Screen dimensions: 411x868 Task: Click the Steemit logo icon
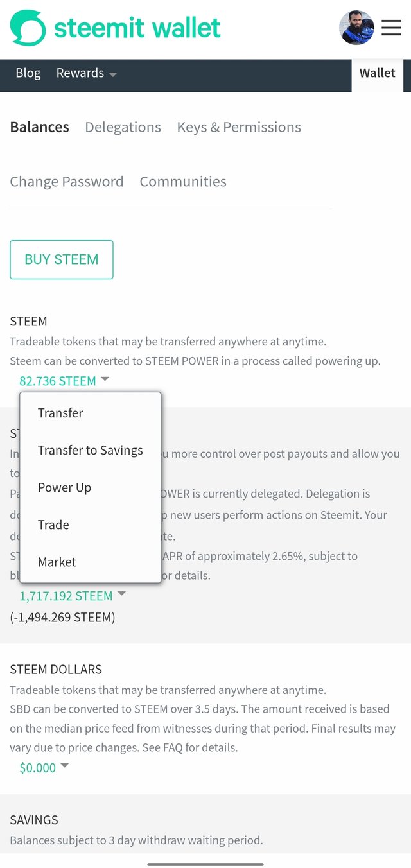coord(28,28)
